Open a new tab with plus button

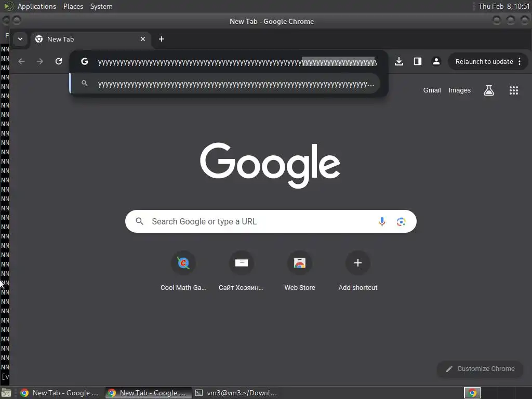pyautogui.click(x=162, y=39)
